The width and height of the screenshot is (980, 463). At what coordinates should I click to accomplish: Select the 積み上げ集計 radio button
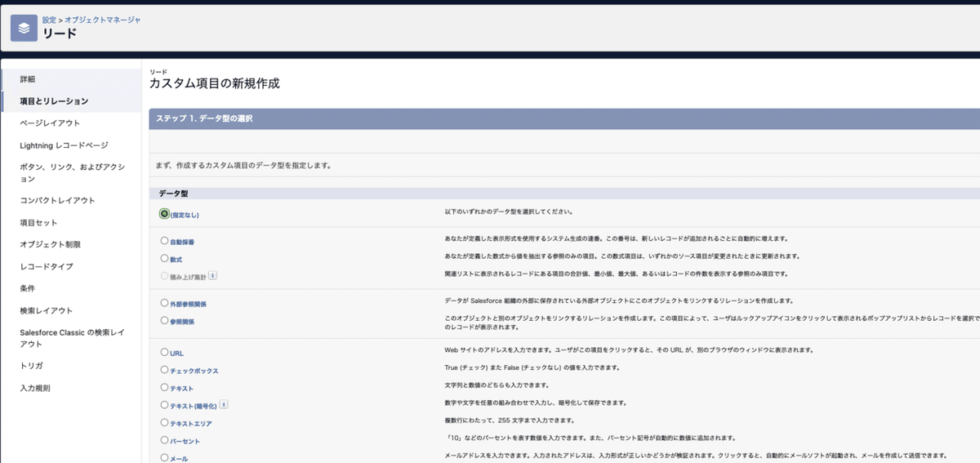[164, 276]
